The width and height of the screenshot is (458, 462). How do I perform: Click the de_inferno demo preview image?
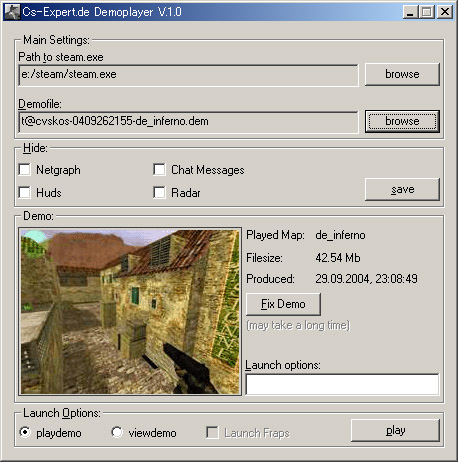click(x=130, y=312)
